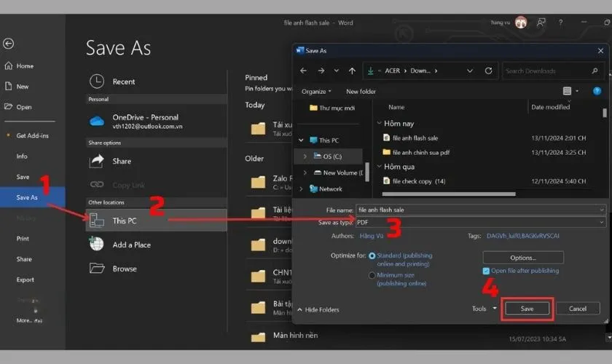Open the Open page in backstage sidebar

click(x=18, y=106)
